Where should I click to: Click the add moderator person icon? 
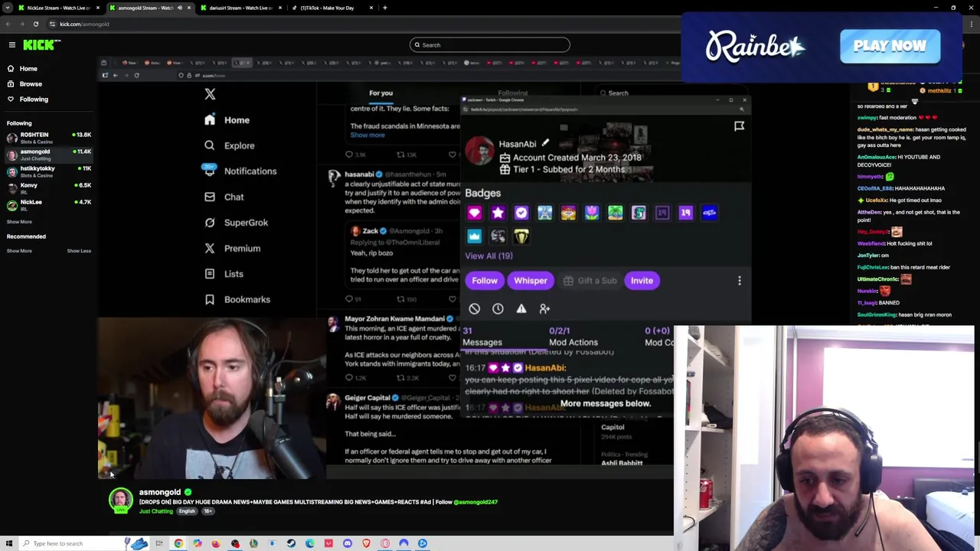click(x=544, y=308)
